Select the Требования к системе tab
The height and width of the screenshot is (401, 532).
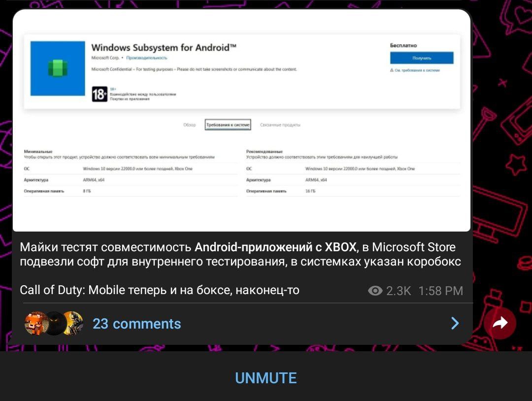point(228,125)
